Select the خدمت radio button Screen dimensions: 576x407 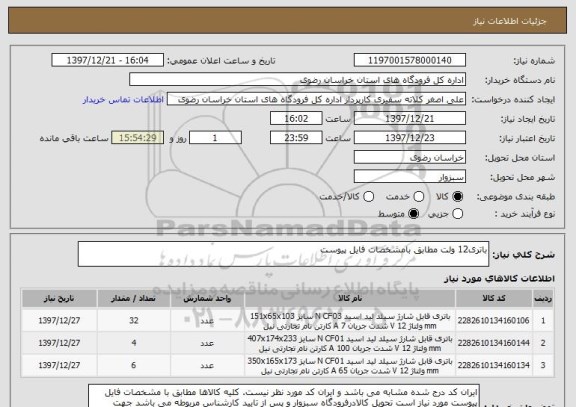tap(418, 197)
